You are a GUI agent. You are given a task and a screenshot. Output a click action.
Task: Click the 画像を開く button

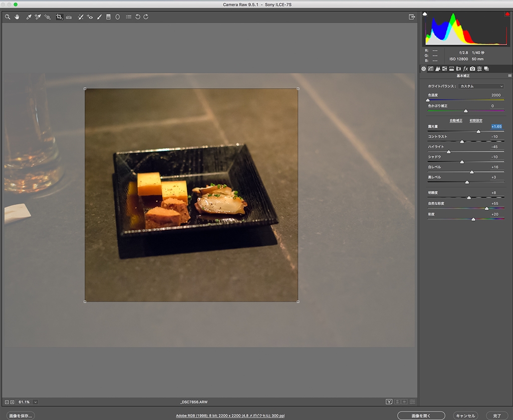[421, 415]
